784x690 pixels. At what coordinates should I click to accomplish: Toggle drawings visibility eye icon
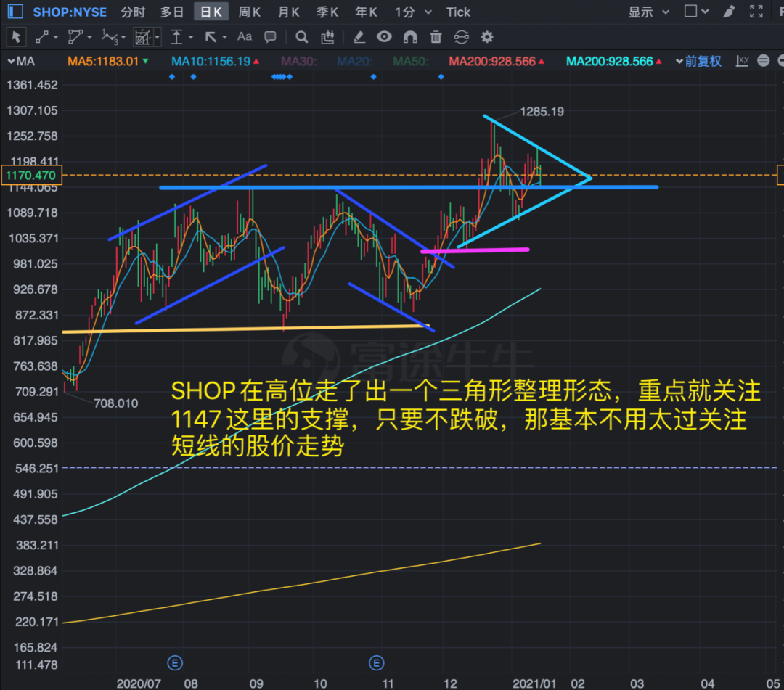[384, 37]
